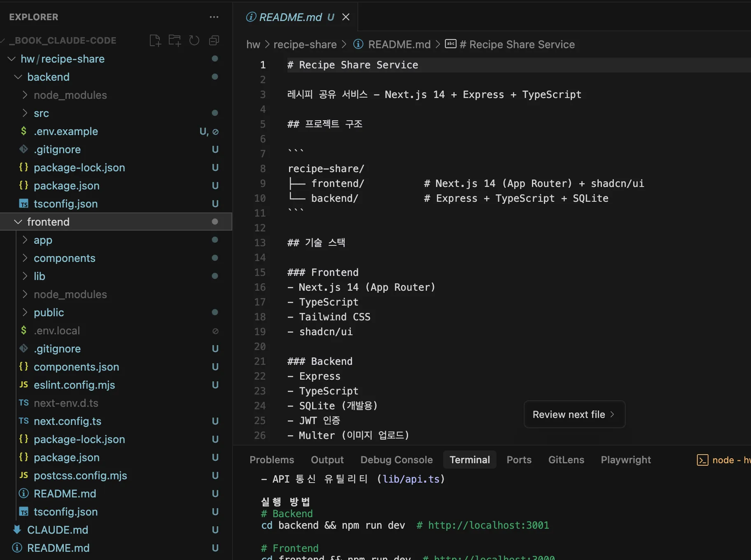Click the Review next file button
Screen dimensions: 751x560
pyautogui.click(x=574, y=415)
